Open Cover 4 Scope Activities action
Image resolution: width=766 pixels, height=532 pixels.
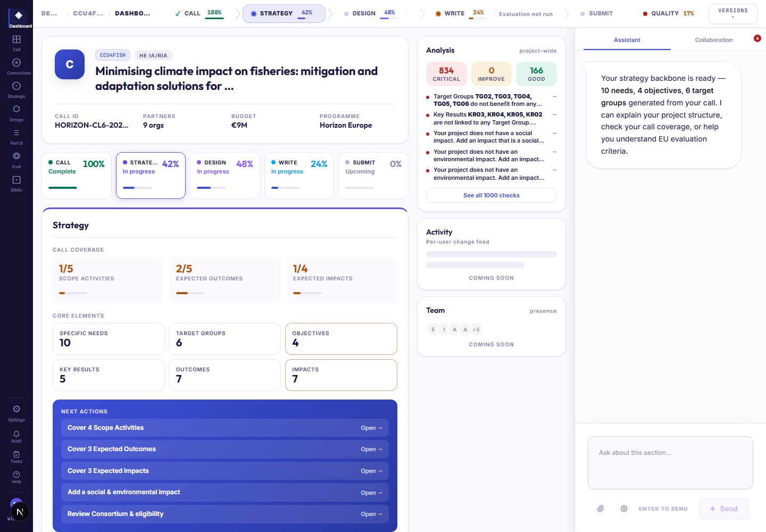225,428
